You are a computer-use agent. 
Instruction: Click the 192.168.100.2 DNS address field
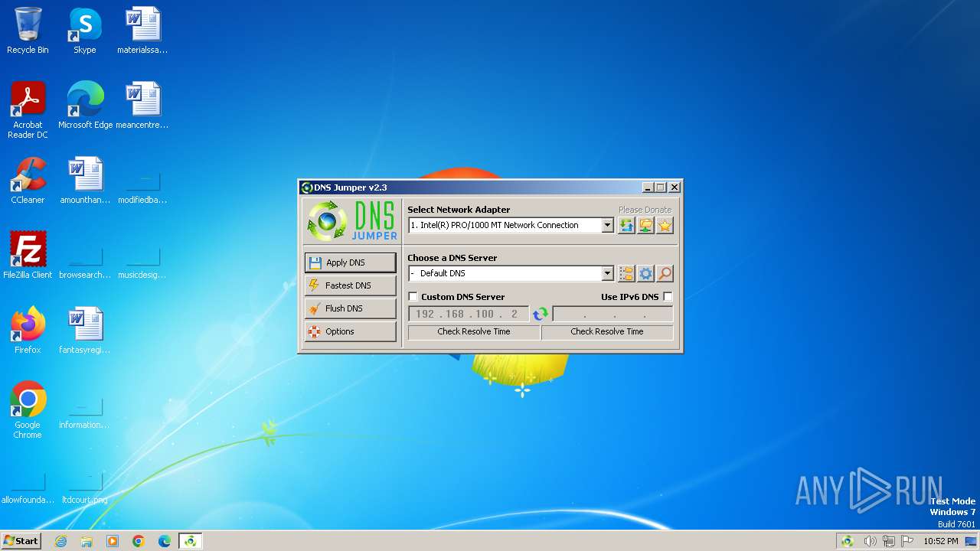click(469, 314)
